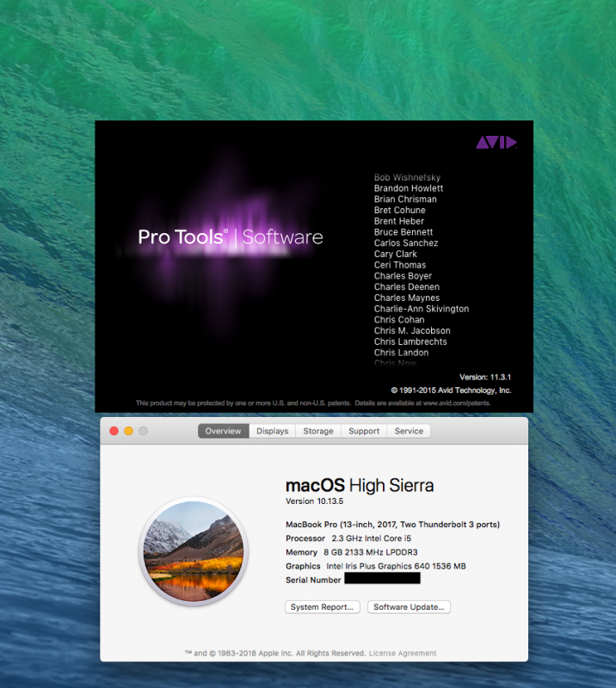Click the Memory 8 GB 2133 MHz line
This screenshot has height=688, width=616.
(x=351, y=552)
